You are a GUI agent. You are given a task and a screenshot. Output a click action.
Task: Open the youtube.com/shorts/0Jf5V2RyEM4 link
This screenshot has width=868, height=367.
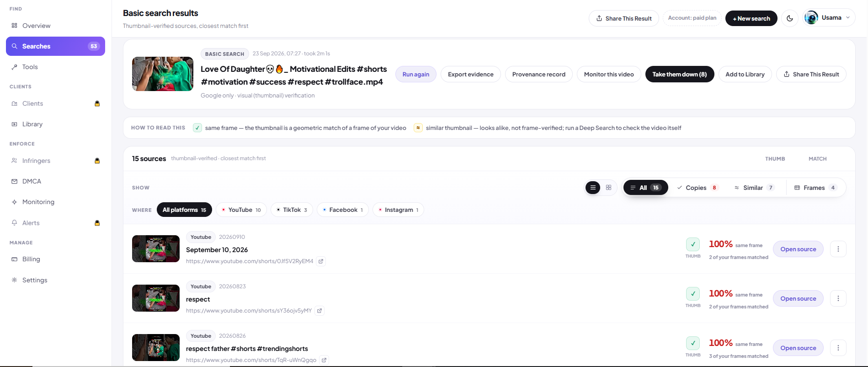(250, 261)
